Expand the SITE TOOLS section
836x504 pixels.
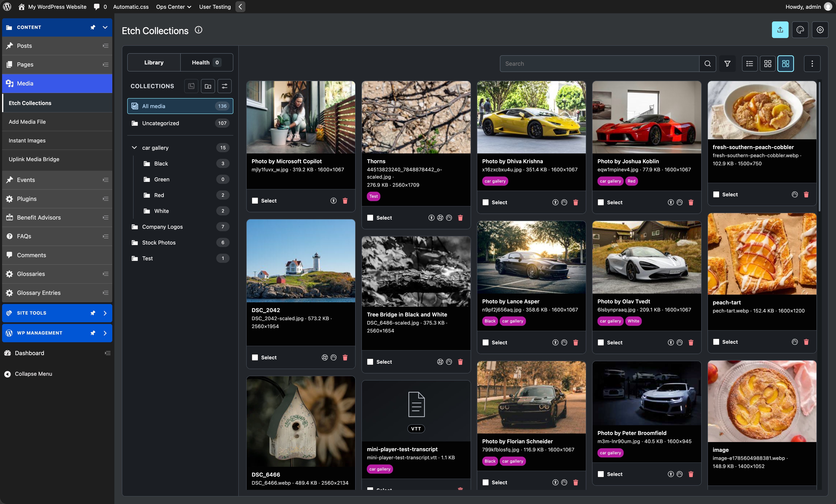[x=105, y=313]
